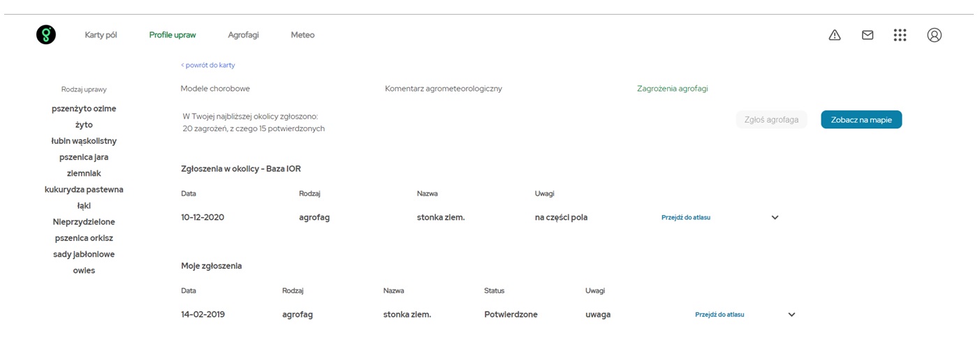The height and width of the screenshot is (363, 980).
Task: Open the user profile icon
Action: pyautogui.click(x=935, y=35)
